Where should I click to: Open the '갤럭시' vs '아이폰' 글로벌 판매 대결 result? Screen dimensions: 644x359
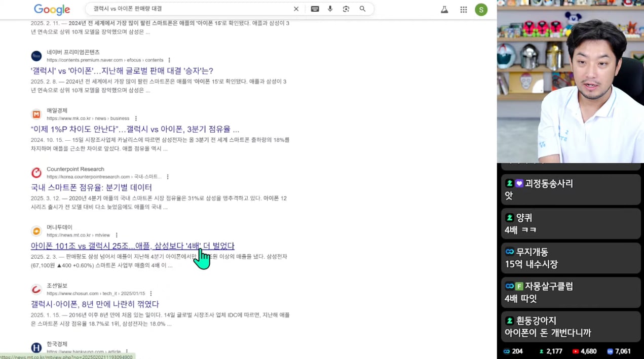[x=122, y=71]
